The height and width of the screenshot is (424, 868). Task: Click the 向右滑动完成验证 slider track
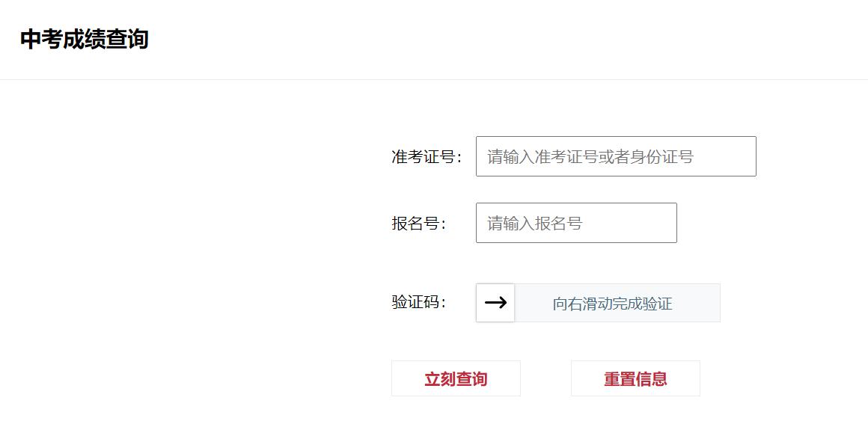pos(614,304)
